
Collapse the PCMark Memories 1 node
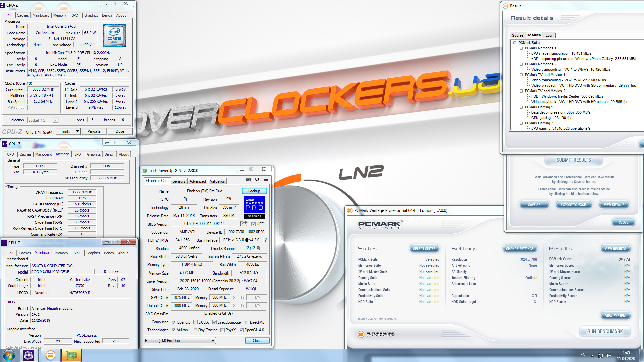(521, 48)
